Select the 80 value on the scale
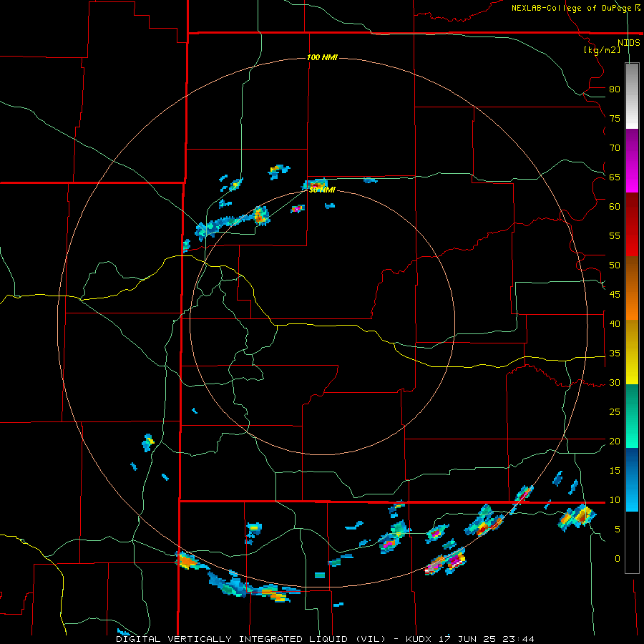Image resolution: width=644 pixels, height=644 pixels. coord(615,89)
